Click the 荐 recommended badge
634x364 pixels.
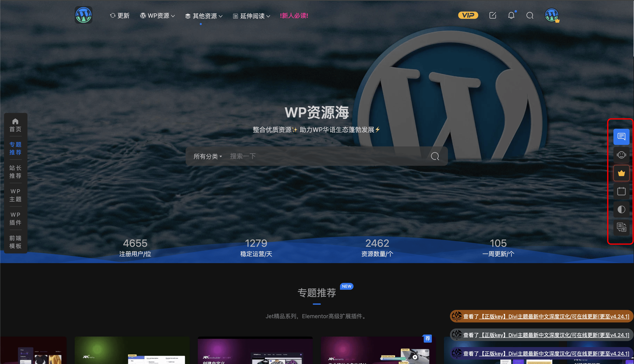(x=428, y=339)
